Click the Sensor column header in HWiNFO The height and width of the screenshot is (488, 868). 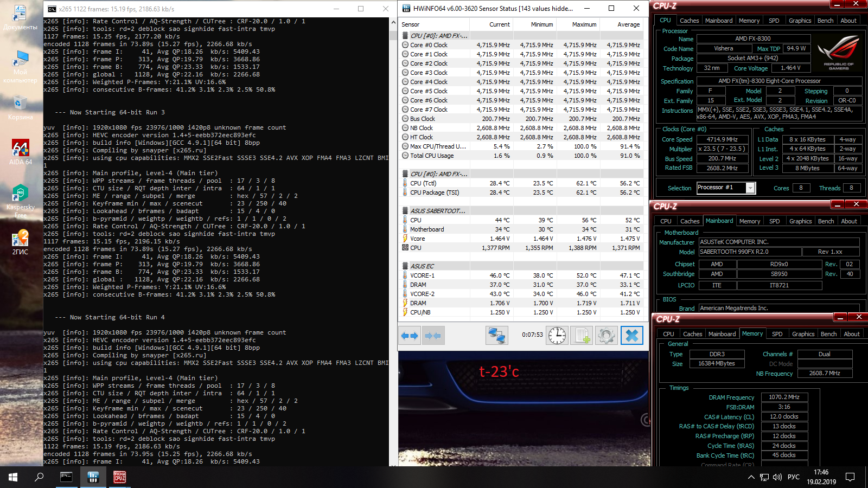pyautogui.click(x=434, y=24)
